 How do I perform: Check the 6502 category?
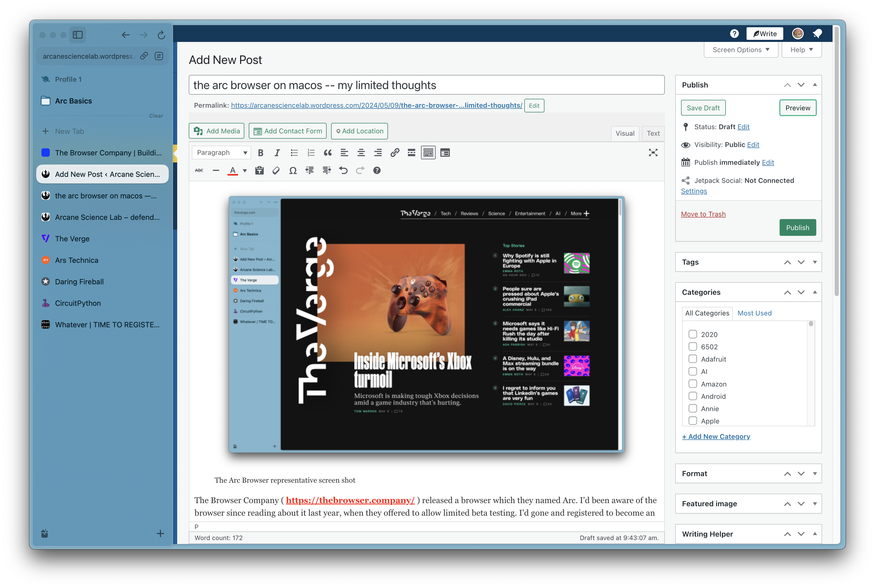[x=693, y=346]
